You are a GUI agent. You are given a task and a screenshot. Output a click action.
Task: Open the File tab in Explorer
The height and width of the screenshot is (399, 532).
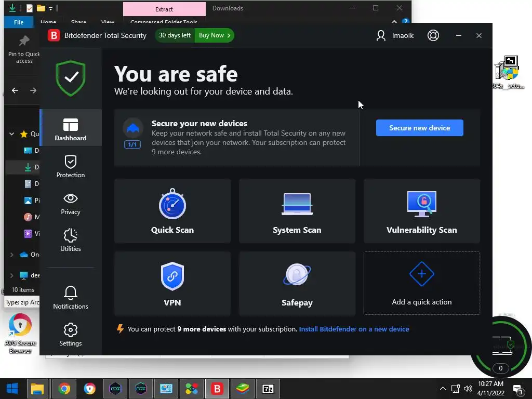19,22
